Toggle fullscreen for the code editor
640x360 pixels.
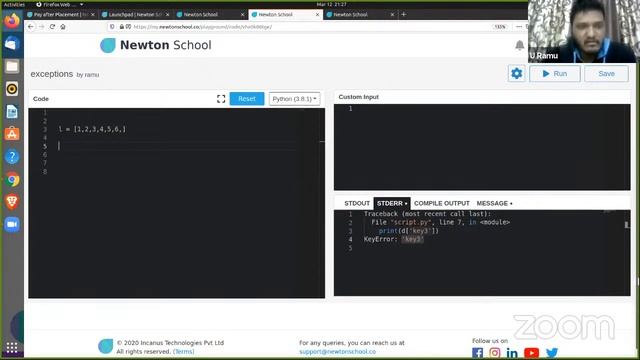(221, 99)
